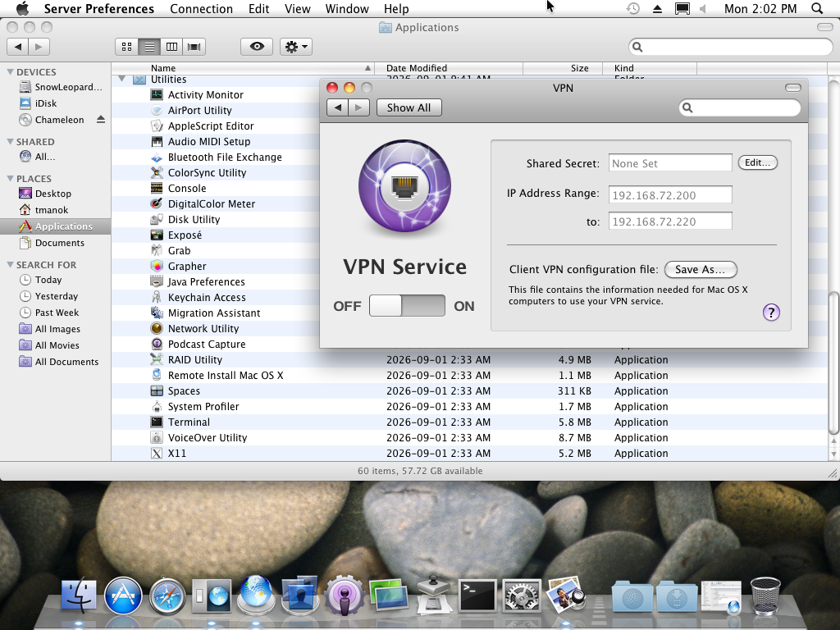Open the Edit menu
This screenshot has width=840, height=630.
pos(258,8)
